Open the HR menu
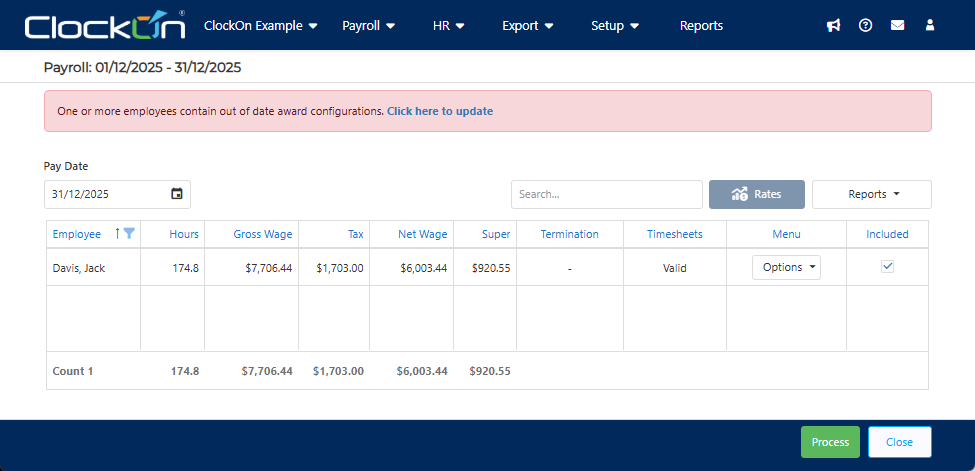The width and height of the screenshot is (975, 471). 449,26
